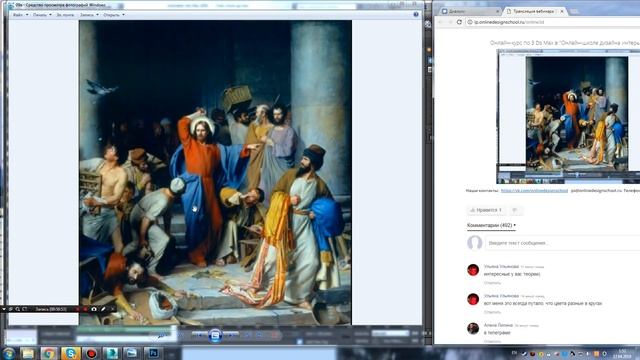Open Skype from the taskbar

70,353
